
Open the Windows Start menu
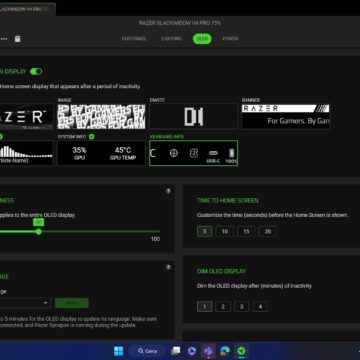coord(118,351)
